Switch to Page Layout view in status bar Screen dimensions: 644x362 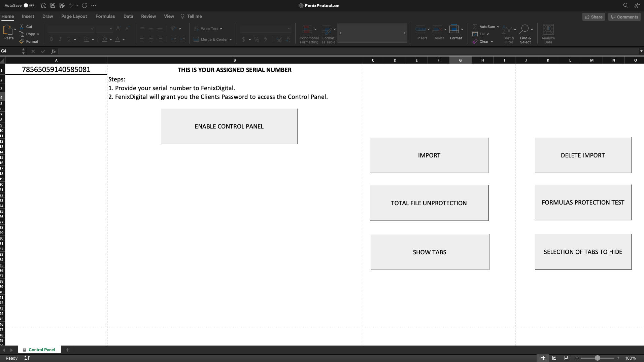click(555, 358)
